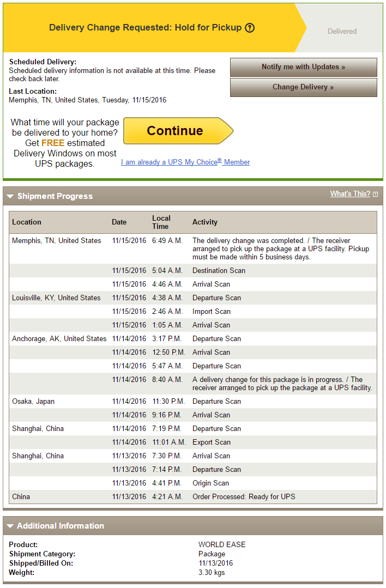Viewport: 386px width, 588px height.
Task: Select the Delivery Change Requested status banner
Action: click(152, 28)
